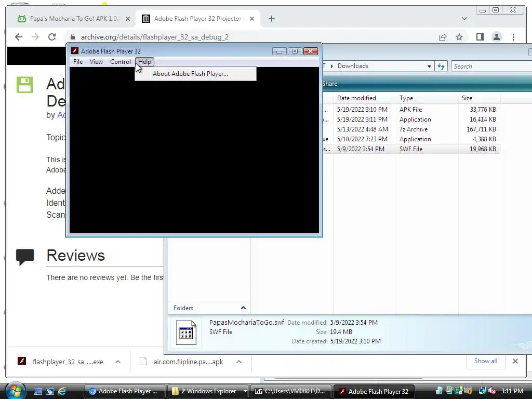Switch to Adobe Flash Player 32 Projector tab
Screen dimensions: 532x399
coord(197,19)
